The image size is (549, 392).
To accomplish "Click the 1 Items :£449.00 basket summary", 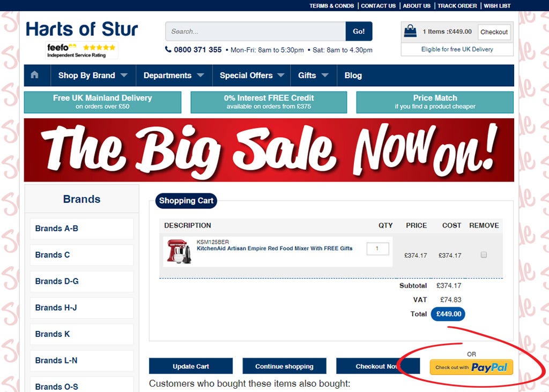I will [447, 32].
